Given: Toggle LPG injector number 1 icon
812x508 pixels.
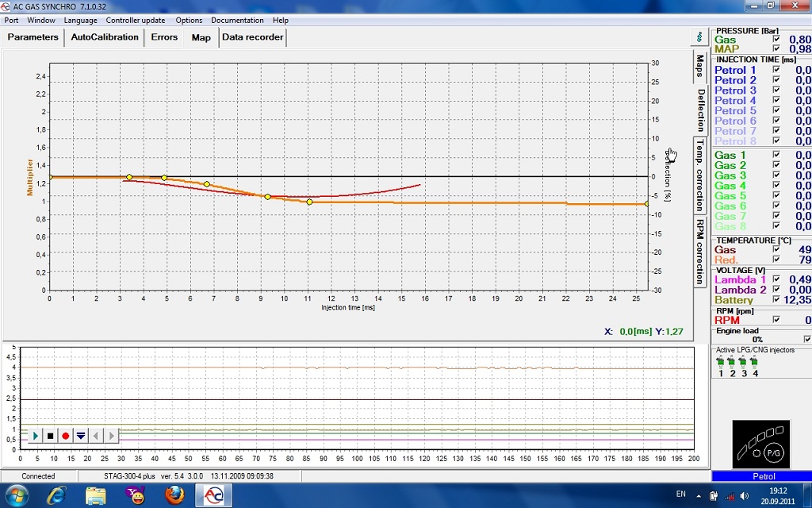Looking at the screenshot, I should click(x=721, y=362).
